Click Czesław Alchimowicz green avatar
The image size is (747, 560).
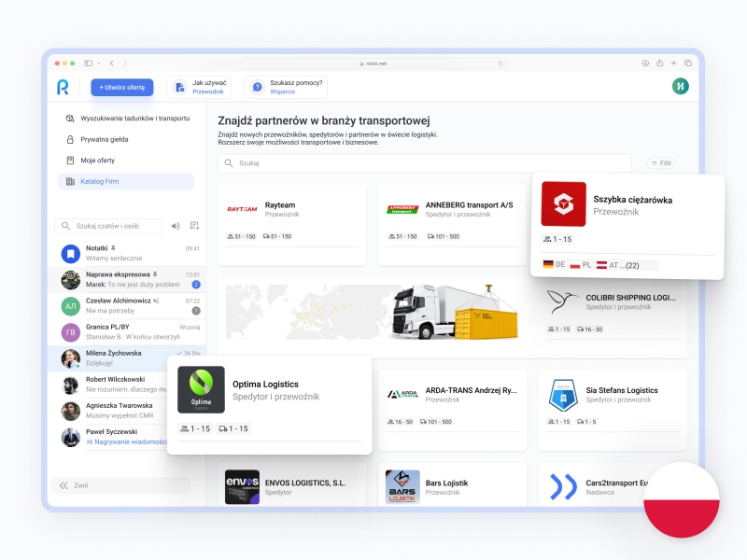71,306
